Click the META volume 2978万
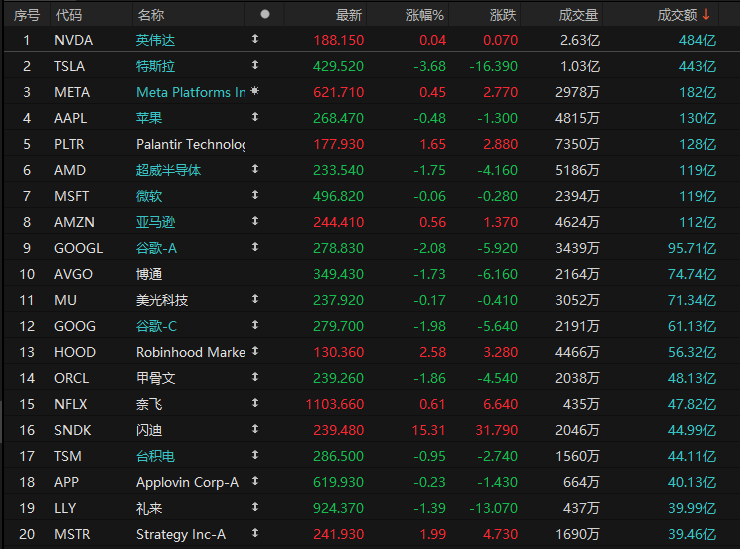This screenshot has height=549, width=740. 577,92
